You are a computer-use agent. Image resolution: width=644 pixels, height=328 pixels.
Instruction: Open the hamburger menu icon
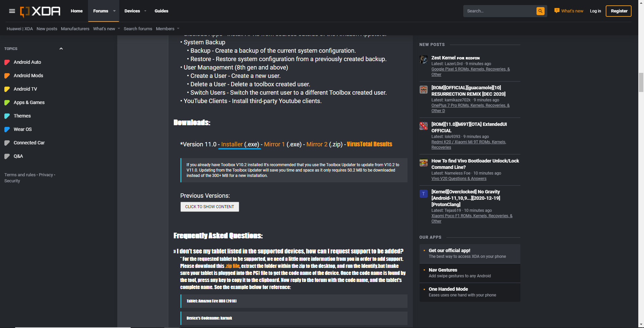12,11
